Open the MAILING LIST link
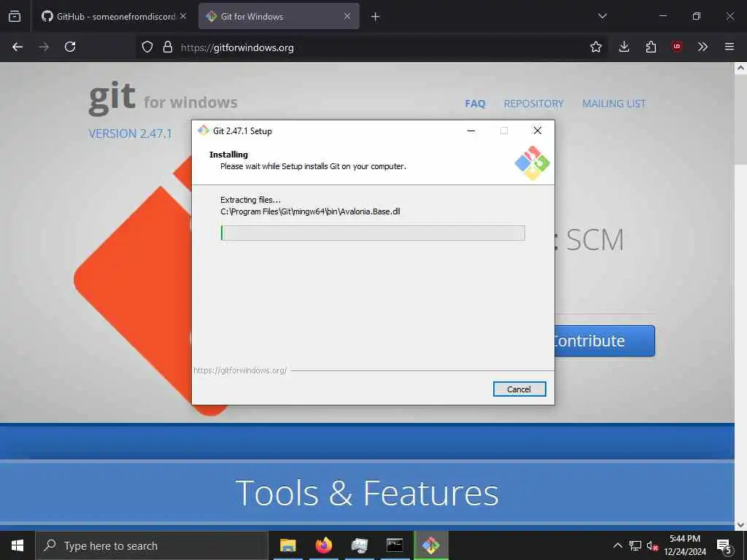 (x=614, y=104)
